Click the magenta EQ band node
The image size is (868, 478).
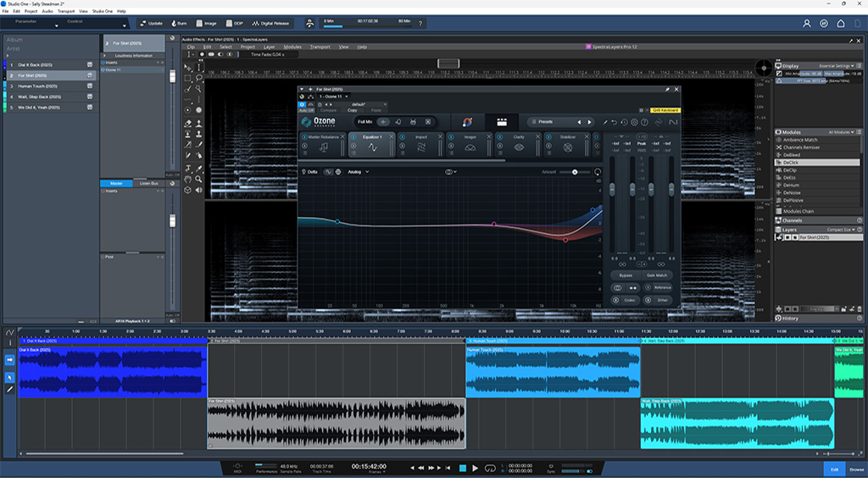[x=494, y=224]
